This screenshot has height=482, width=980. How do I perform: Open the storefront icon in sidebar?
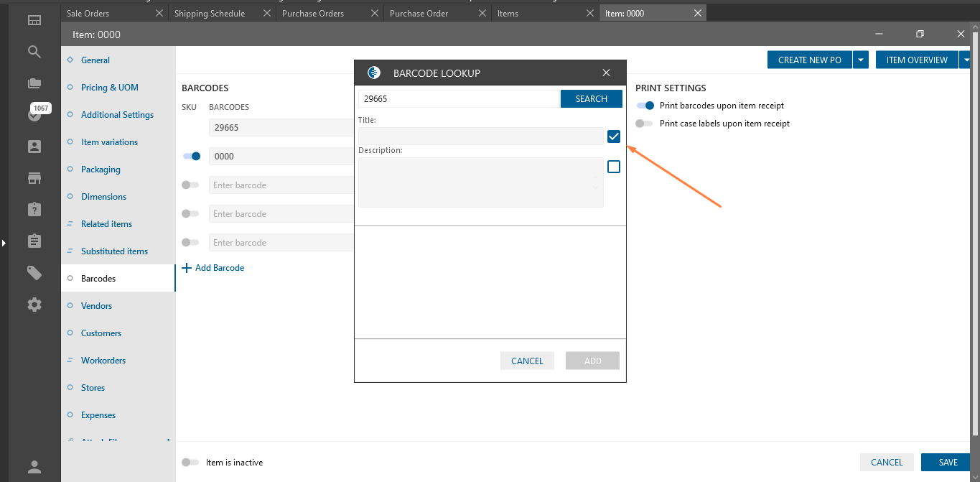(34, 177)
